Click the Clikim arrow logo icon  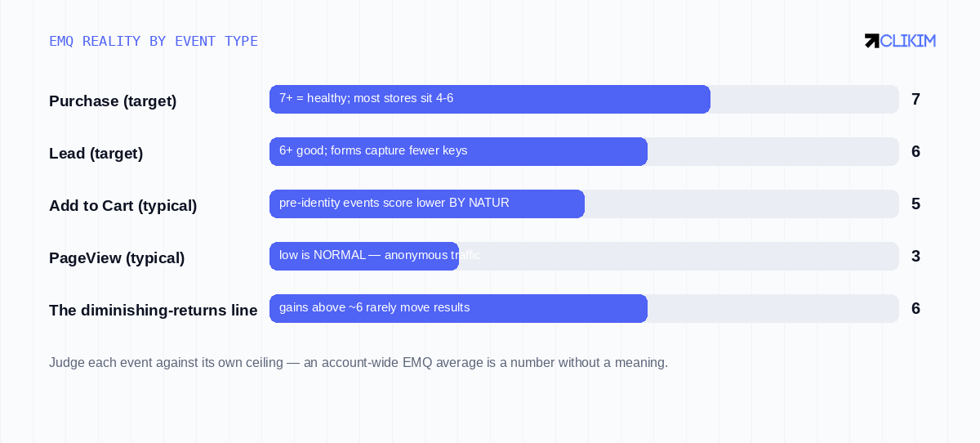coord(872,41)
